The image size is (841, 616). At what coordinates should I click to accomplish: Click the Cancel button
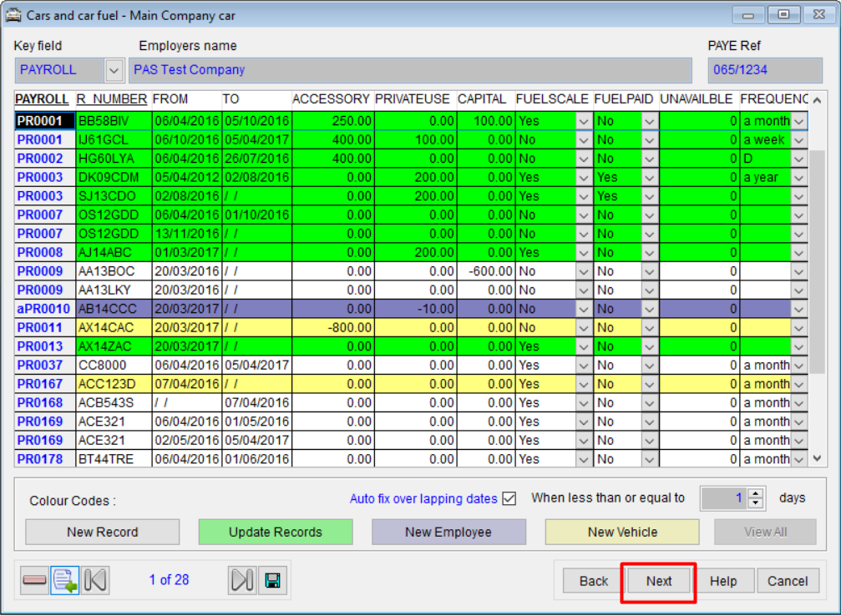[788, 581]
